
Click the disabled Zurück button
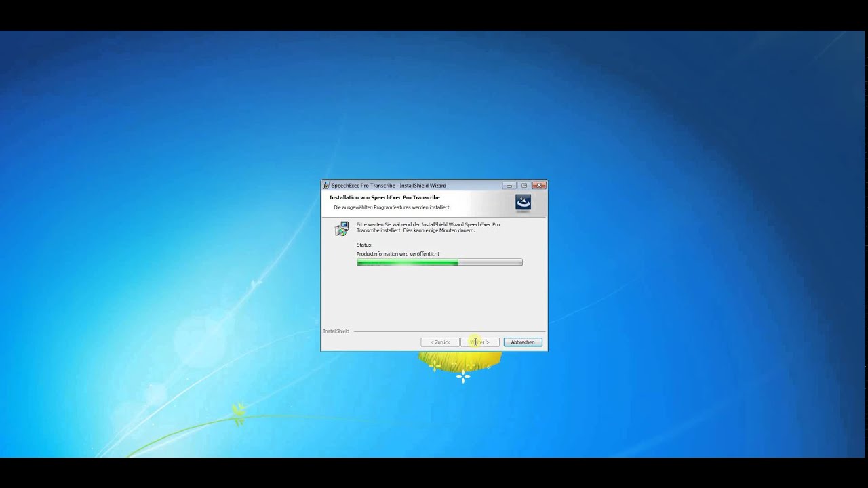coord(440,342)
